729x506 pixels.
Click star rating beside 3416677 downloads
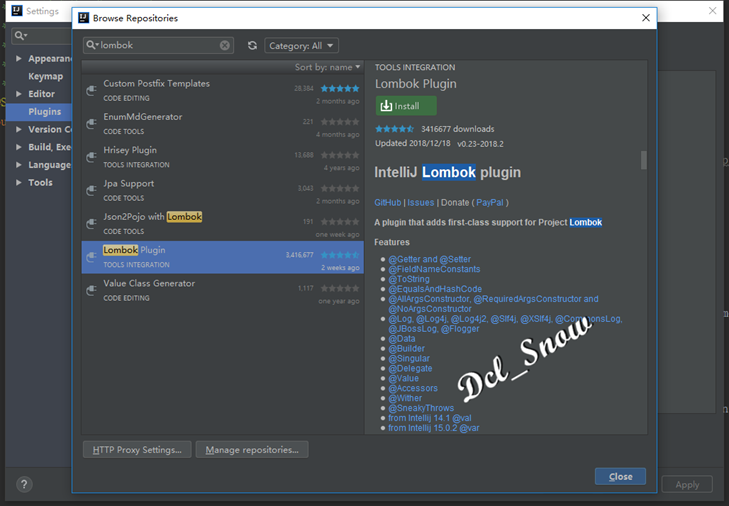[394, 129]
